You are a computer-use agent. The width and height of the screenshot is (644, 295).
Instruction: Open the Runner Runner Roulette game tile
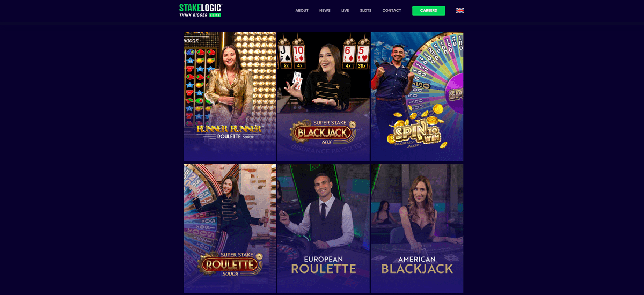[x=230, y=97]
